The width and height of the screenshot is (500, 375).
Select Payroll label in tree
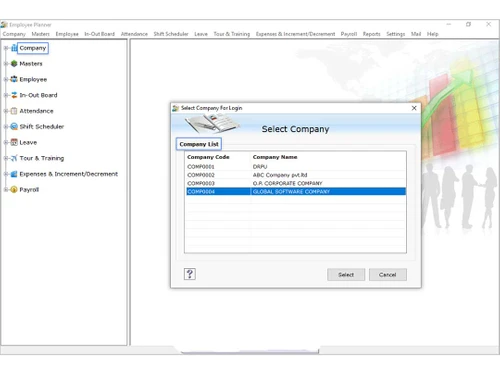29,190
